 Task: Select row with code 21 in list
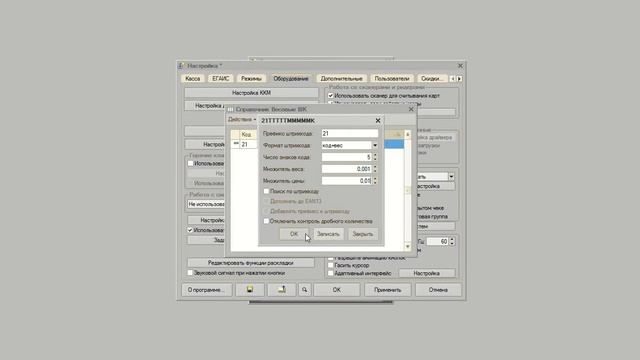(x=318, y=144)
